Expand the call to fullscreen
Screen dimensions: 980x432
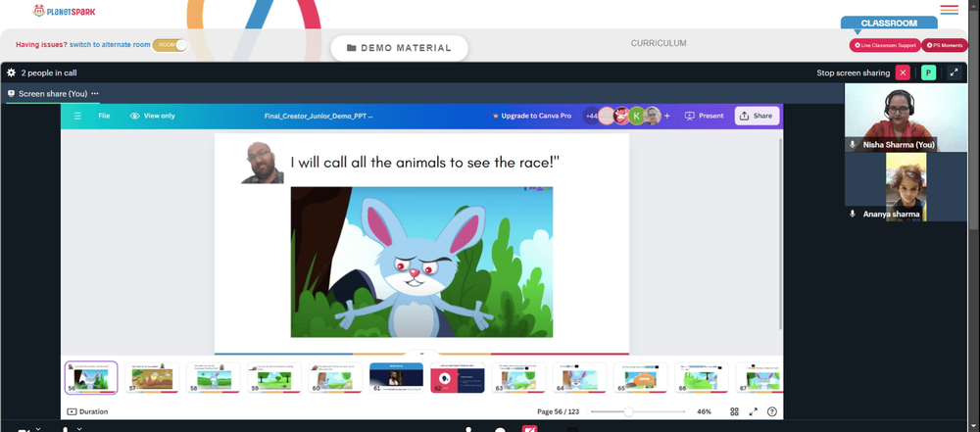pos(954,72)
